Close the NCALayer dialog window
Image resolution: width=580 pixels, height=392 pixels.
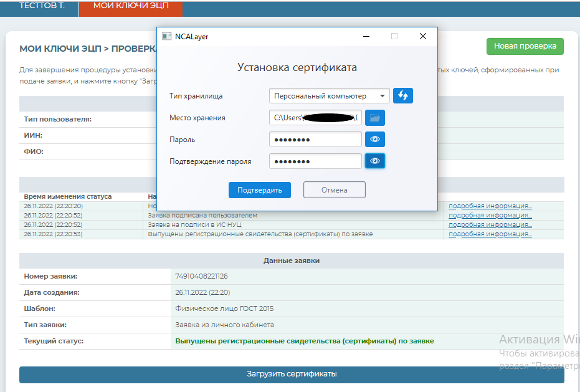tap(423, 37)
